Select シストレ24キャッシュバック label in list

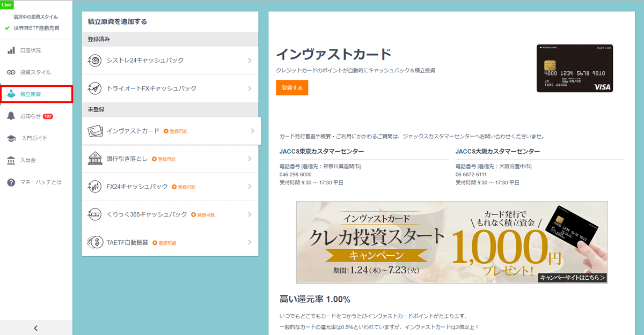(x=145, y=61)
